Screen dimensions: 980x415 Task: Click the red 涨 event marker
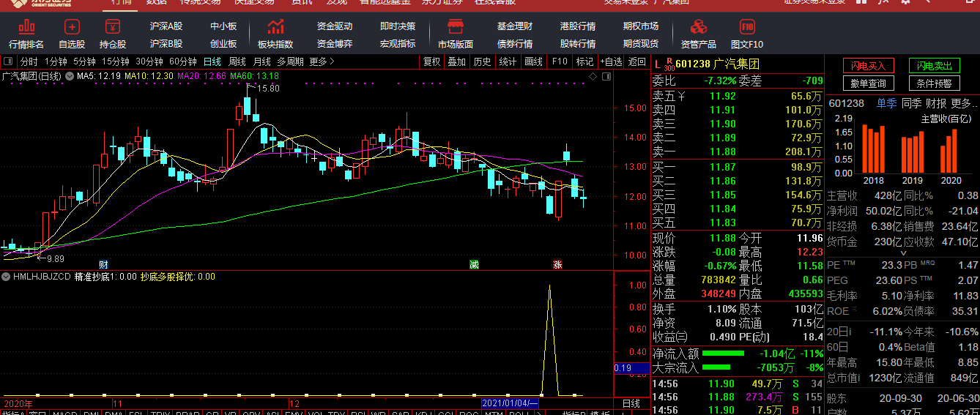[x=557, y=264]
